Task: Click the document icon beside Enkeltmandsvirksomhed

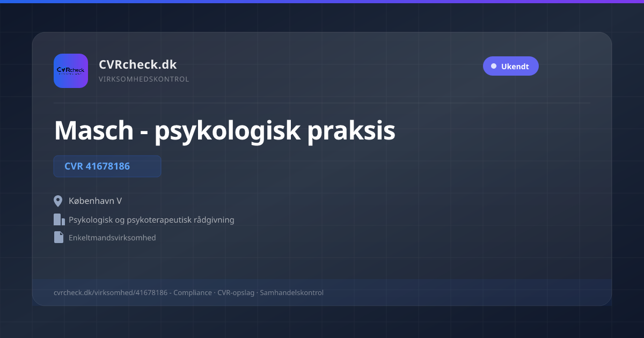Action: click(58, 237)
